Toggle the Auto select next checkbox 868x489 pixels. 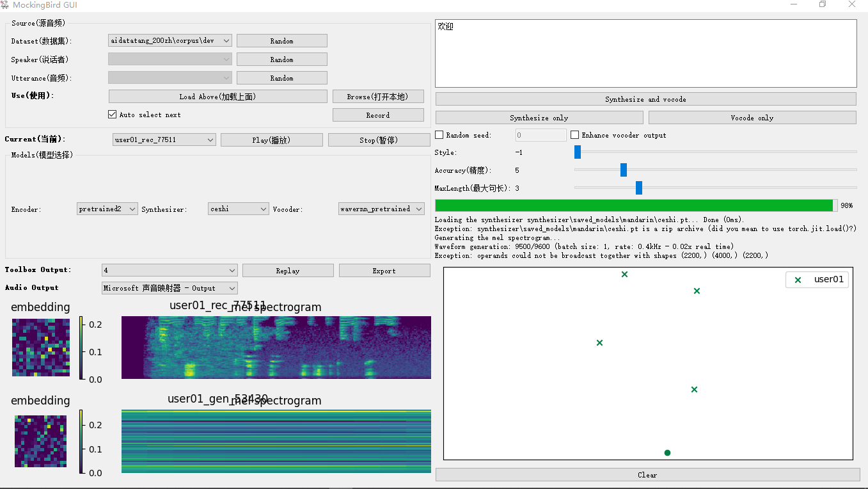pyautogui.click(x=113, y=115)
